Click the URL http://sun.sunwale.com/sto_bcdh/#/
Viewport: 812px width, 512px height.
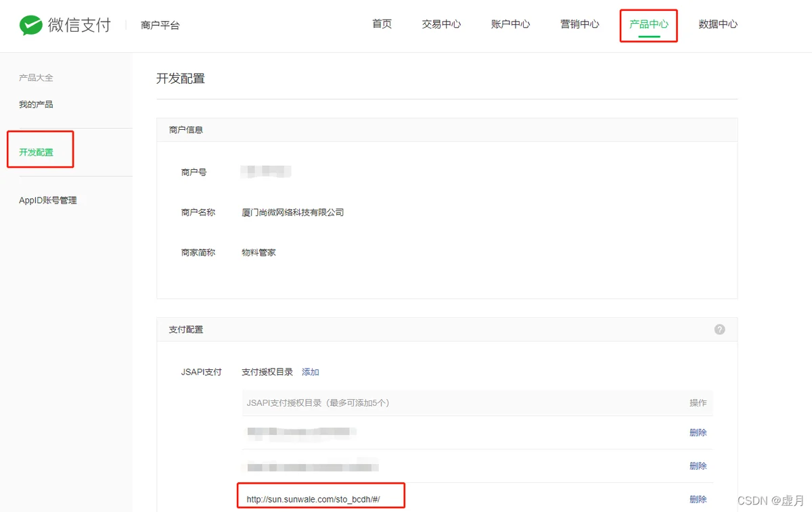[x=313, y=499]
